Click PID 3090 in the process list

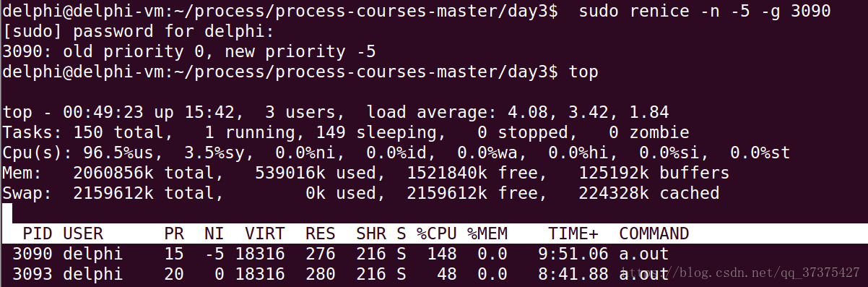[x=32, y=254]
